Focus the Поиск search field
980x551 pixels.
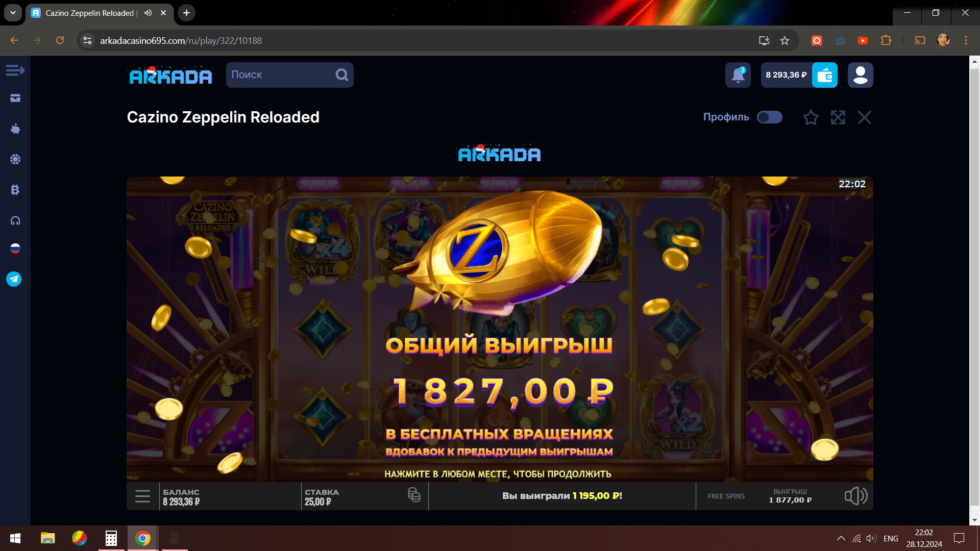289,75
